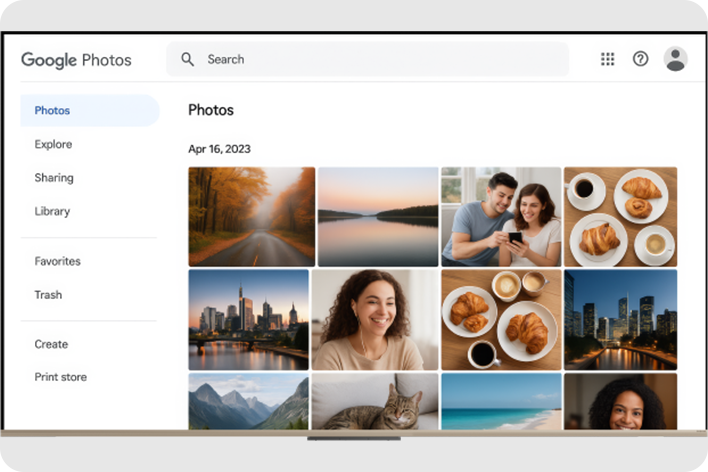
Task: Open the Google apps grid icon
Action: tap(607, 59)
